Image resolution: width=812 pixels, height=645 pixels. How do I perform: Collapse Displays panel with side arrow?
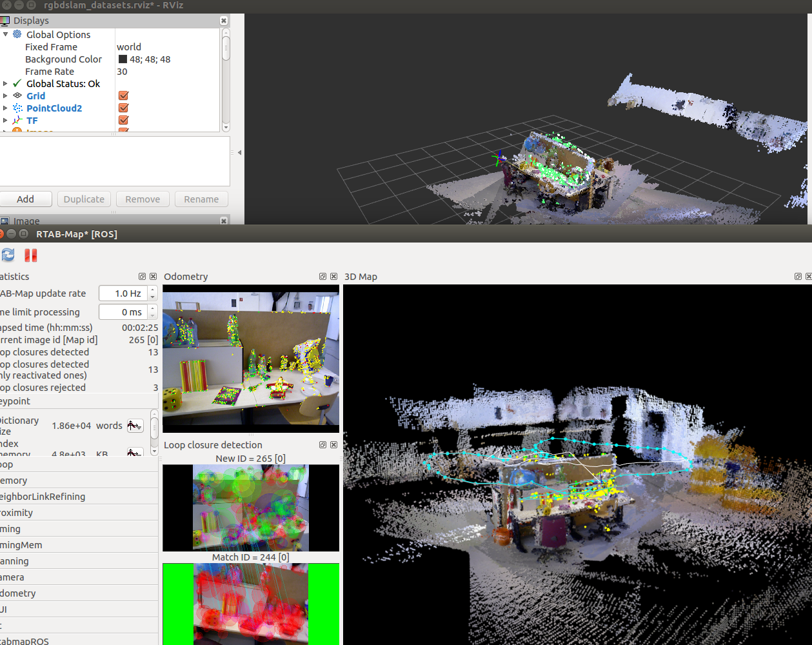239,153
